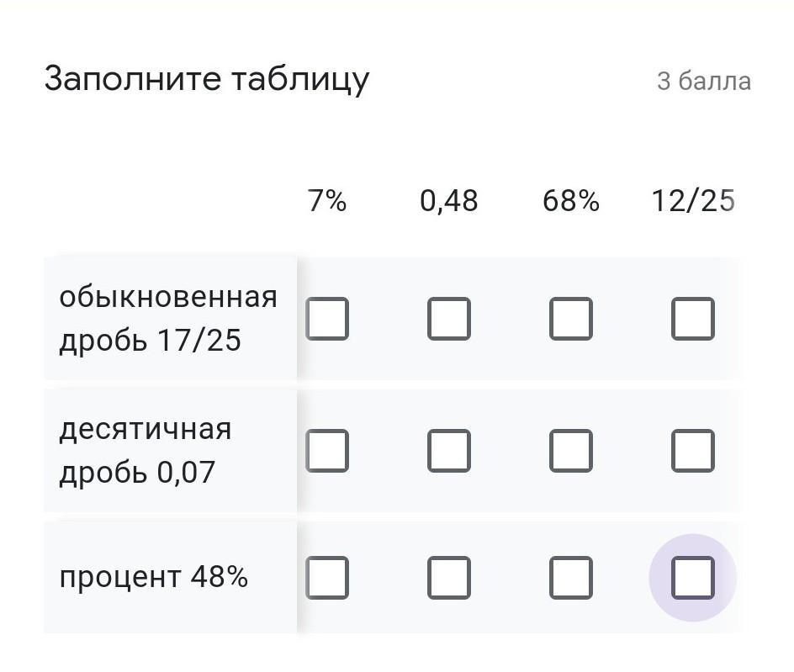The image size is (794, 672).
Task: Check 12/25 for процент 48%
Action: (x=693, y=578)
